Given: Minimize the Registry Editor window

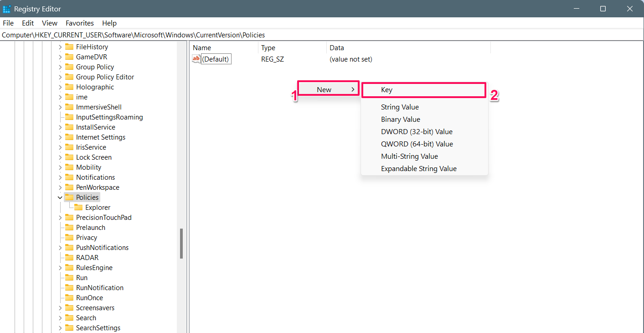Looking at the screenshot, I should point(576,9).
